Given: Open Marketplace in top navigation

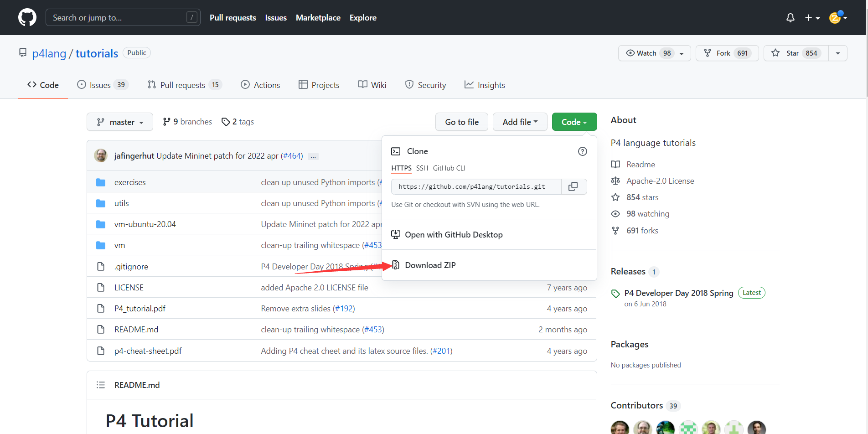Looking at the screenshot, I should coord(318,17).
